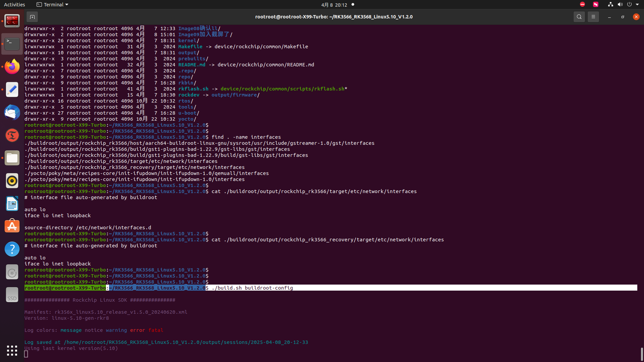The width and height of the screenshot is (644, 362).
Task: Open Thunderbird mail from dock
Action: coord(12,112)
